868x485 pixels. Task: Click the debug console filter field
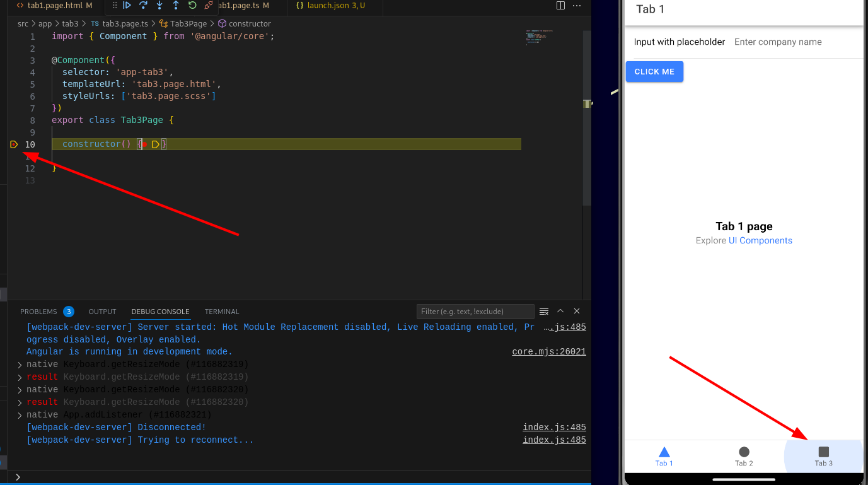tap(475, 312)
